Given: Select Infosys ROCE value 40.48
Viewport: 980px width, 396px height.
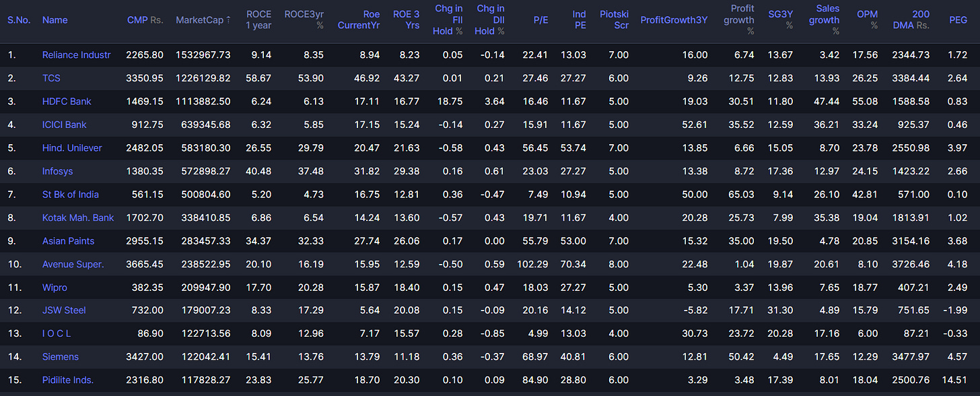Looking at the screenshot, I should pos(259,171).
